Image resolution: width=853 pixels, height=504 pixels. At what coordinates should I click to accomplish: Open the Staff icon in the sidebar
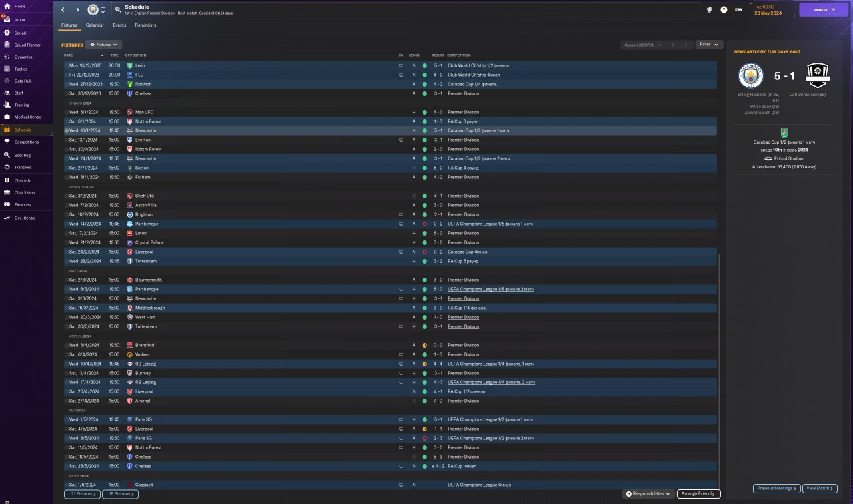pyautogui.click(x=7, y=93)
